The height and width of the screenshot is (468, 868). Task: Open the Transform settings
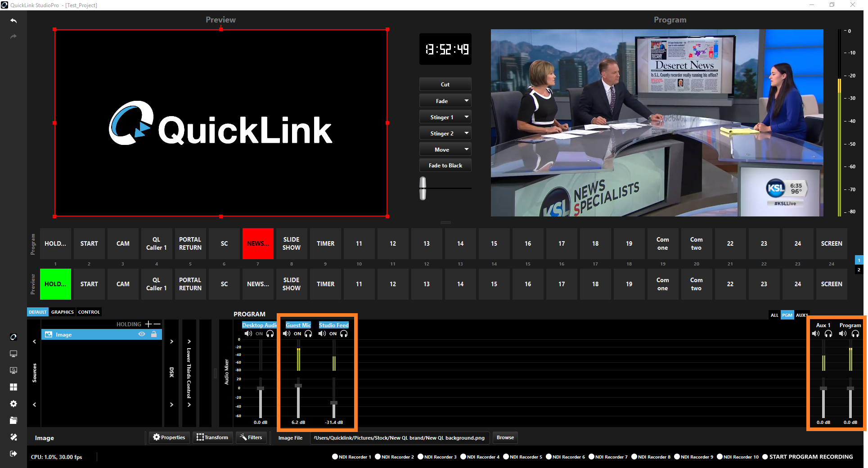point(212,437)
